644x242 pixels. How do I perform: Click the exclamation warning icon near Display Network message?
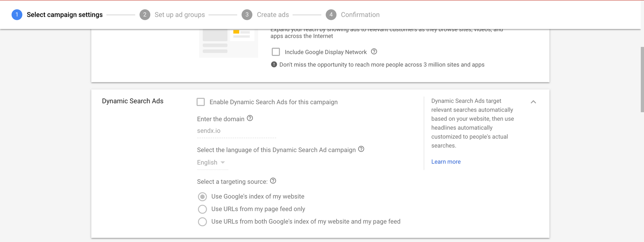pos(274,64)
